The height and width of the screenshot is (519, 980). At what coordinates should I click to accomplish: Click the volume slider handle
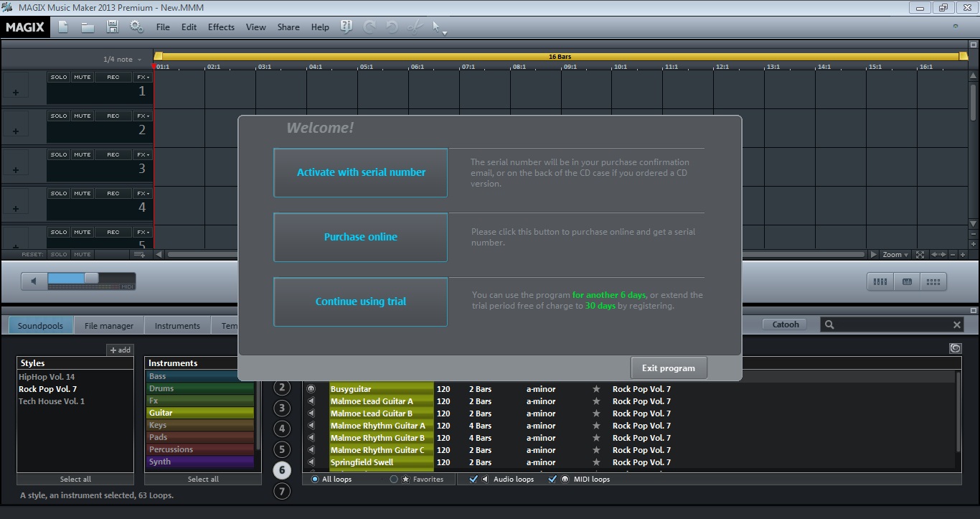click(91, 278)
